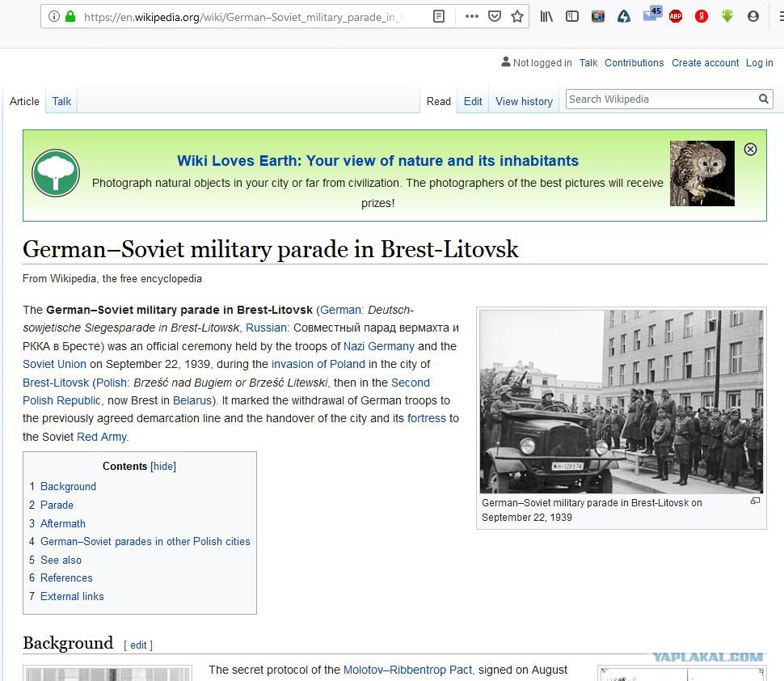Dismiss the Wiki Loves Earth banner
Screen dimensions: 784x681
(x=750, y=149)
